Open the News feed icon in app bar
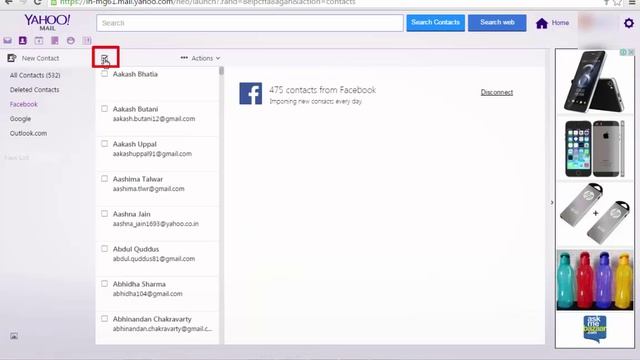640x360 pixels. [87, 40]
